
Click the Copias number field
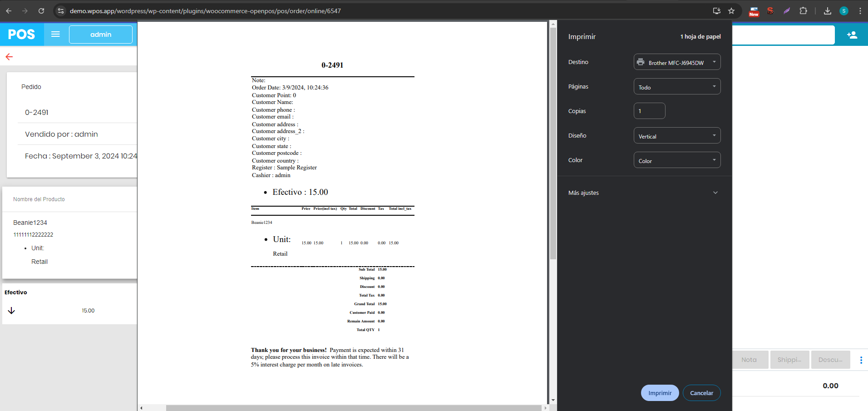[x=649, y=111]
